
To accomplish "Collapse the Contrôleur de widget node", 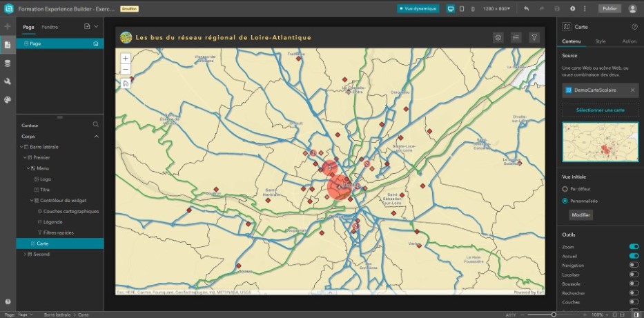I will (32, 201).
